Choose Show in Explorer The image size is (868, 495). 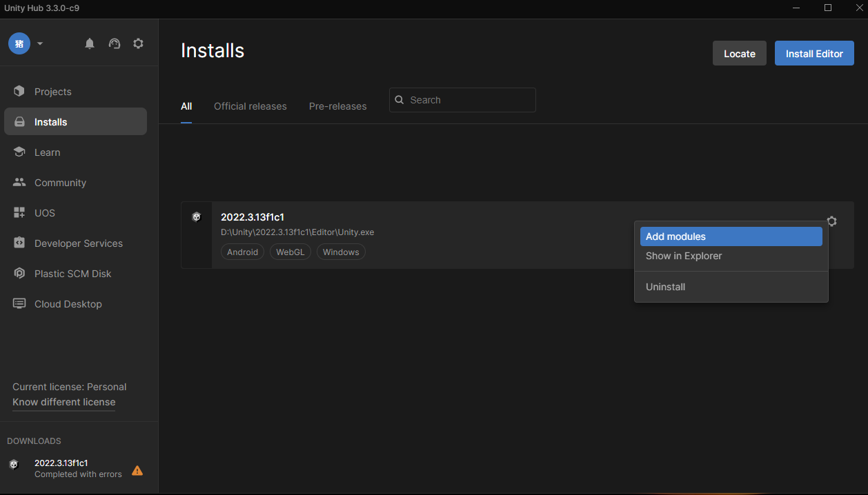point(731,256)
